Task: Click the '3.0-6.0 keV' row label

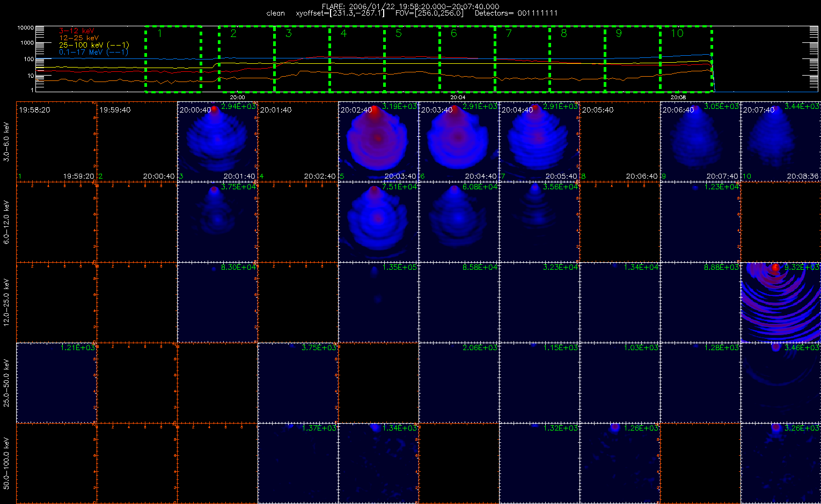Action: coord(6,142)
